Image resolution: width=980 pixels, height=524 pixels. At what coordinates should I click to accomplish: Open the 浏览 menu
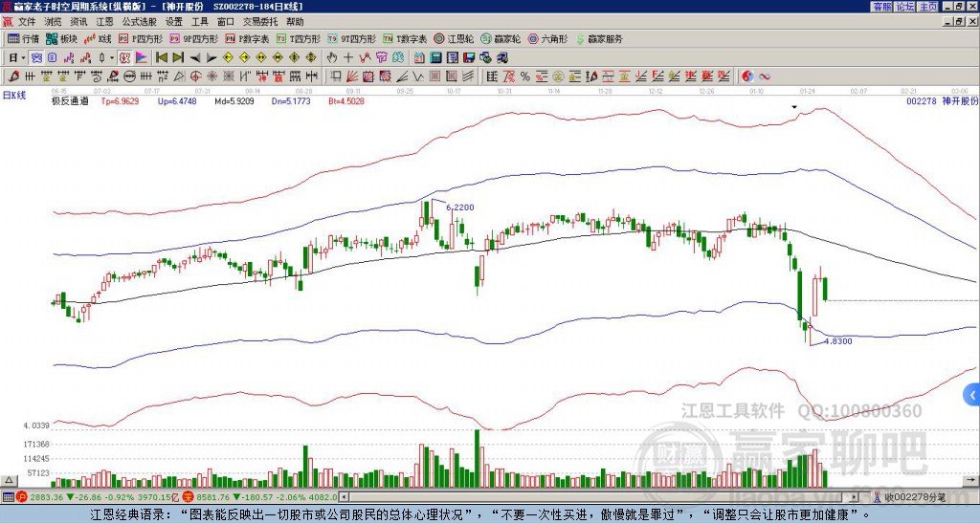click(x=54, y=22)
